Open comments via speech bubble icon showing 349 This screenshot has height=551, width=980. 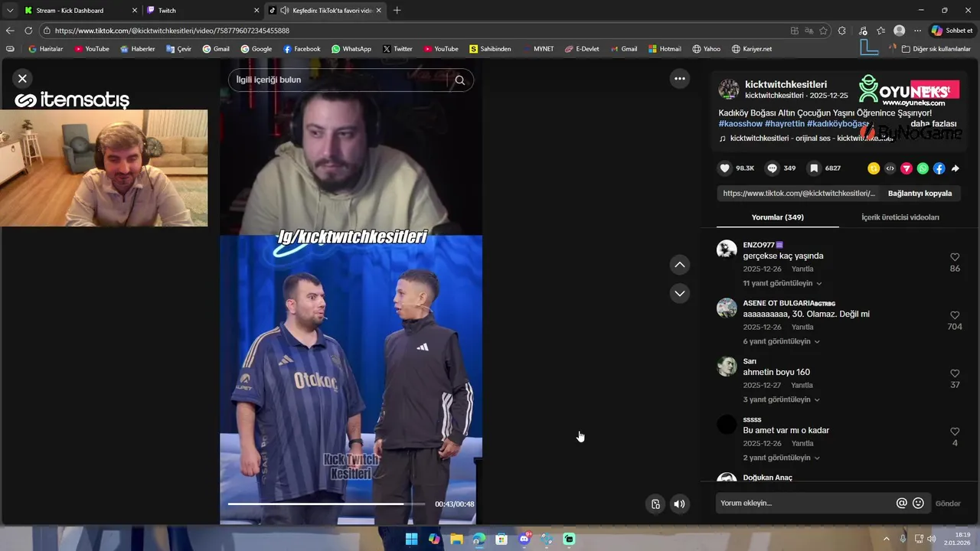coord(772,168)
